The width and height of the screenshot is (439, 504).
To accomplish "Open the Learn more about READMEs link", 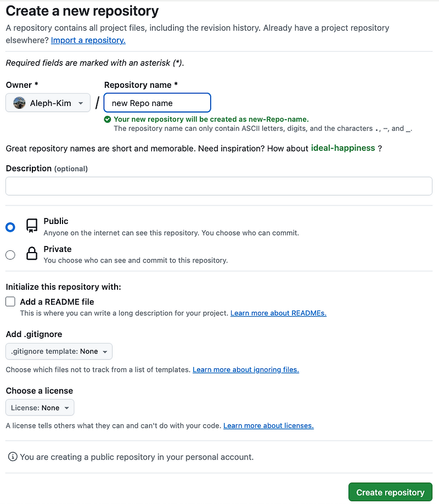I will pyautogui.click(x=278, y=313).
